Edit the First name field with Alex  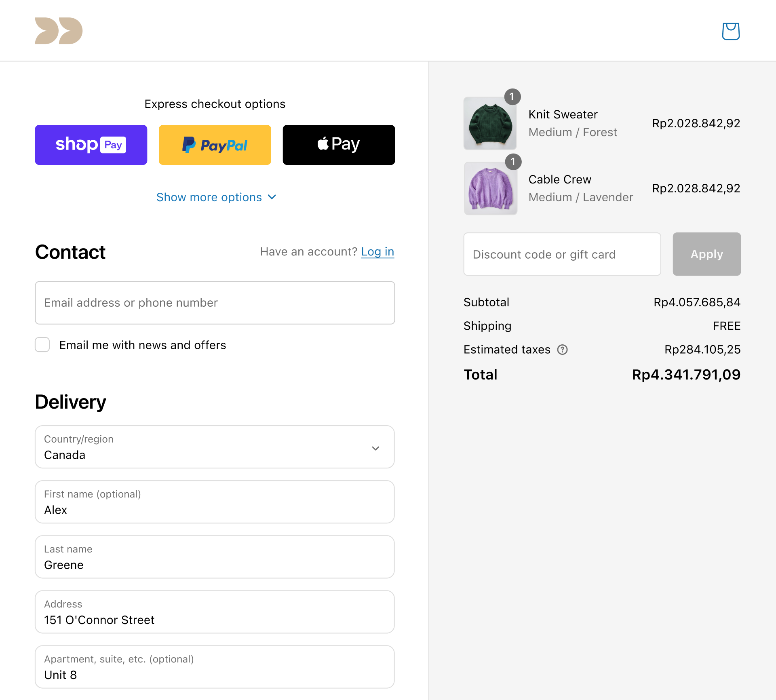click(x=215, y=502)
